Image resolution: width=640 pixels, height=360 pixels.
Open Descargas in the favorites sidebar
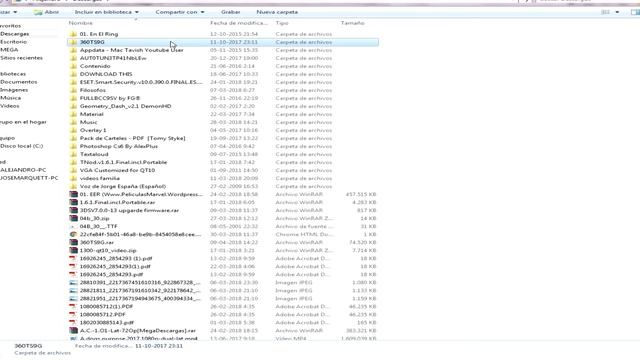pos(15,34)
